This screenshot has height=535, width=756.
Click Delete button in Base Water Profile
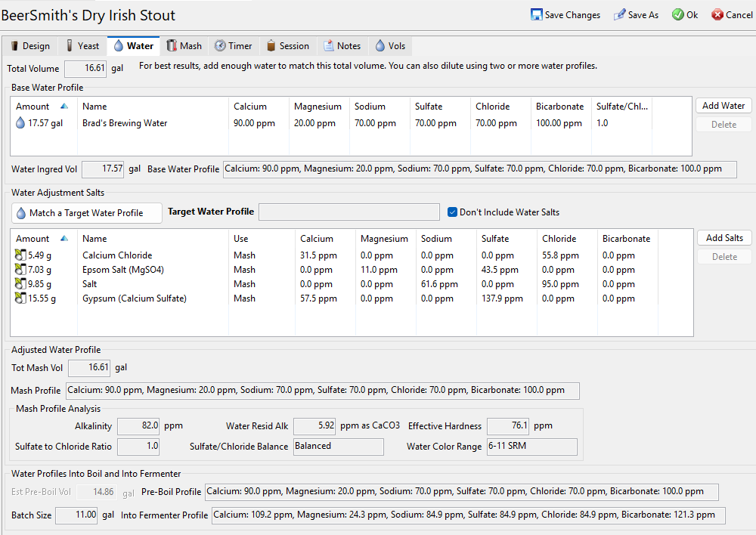[x=723, y=125]
